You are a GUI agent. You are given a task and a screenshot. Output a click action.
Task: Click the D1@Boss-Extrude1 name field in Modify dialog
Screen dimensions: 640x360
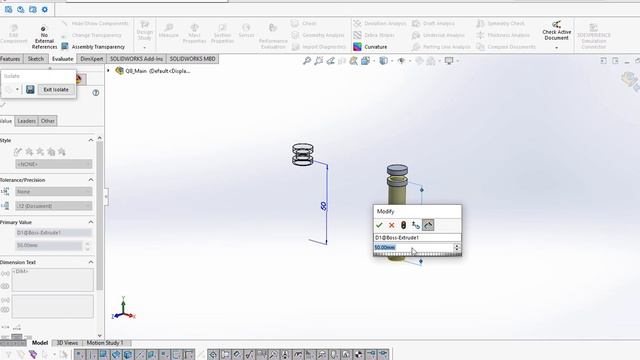(417, 238)
